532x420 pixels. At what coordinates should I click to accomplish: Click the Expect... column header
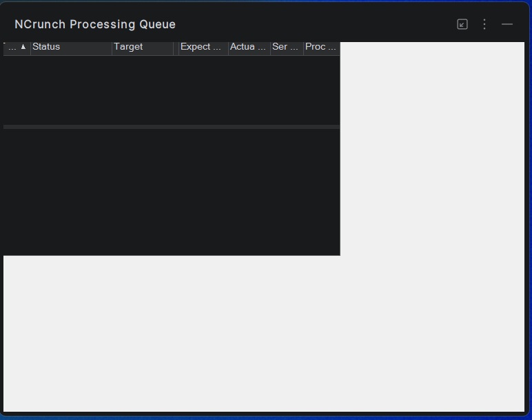[203, 47]
